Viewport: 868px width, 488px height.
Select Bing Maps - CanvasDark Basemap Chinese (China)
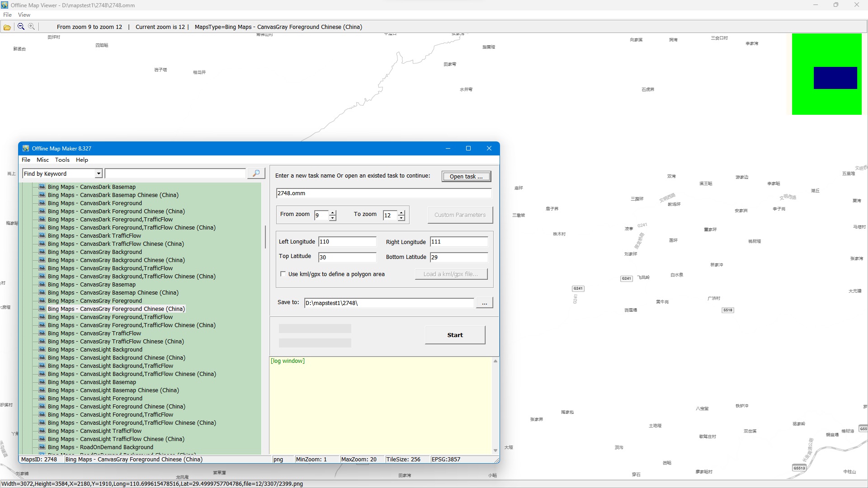point(113,195)
